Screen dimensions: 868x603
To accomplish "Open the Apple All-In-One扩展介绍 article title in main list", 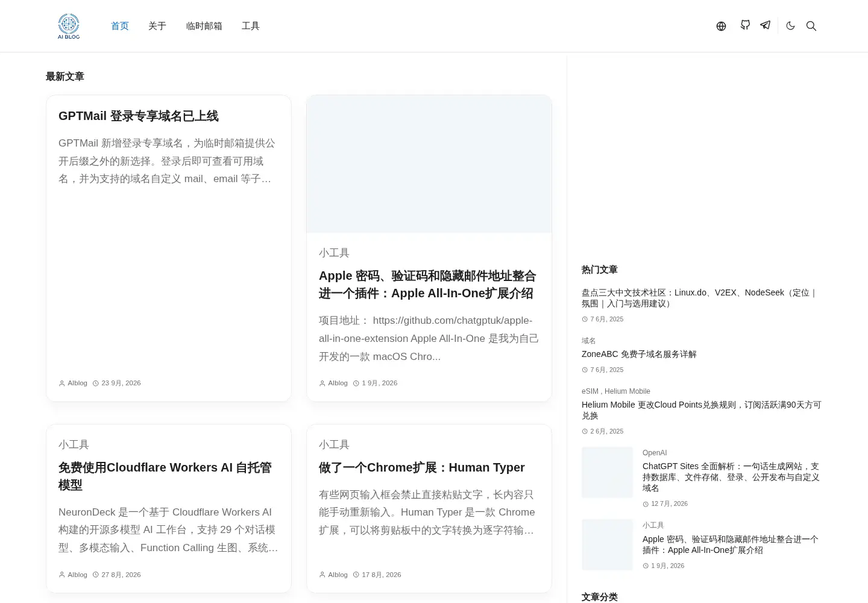I will pos(427,285).
